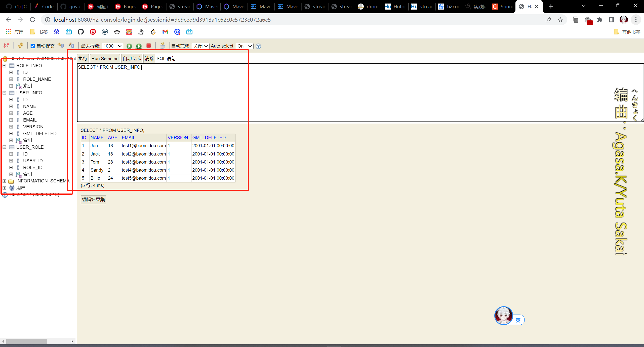Viewport: 644px width, 347px height.
Task: Expand the INFORMATION_SCHEMA folder
Action: 4,181
